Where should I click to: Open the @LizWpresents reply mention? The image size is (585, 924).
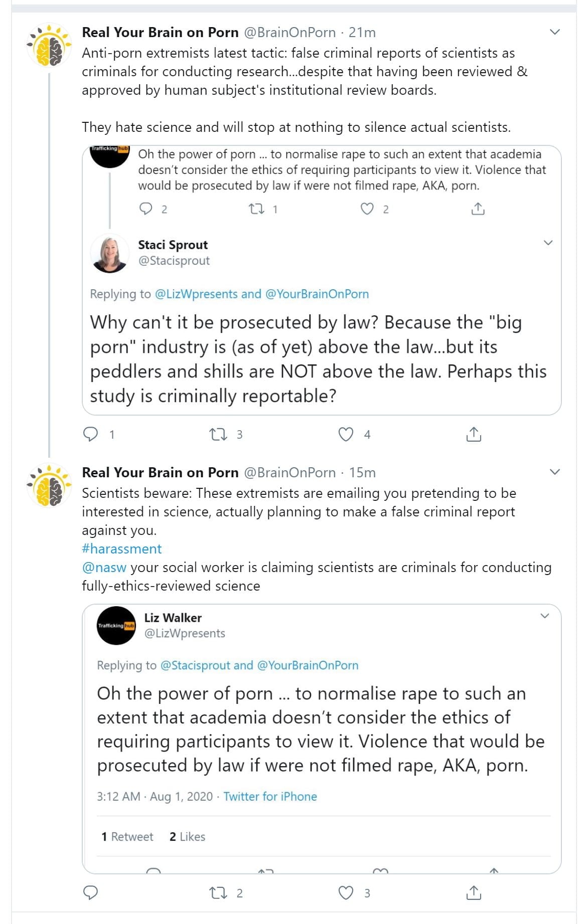196,294
